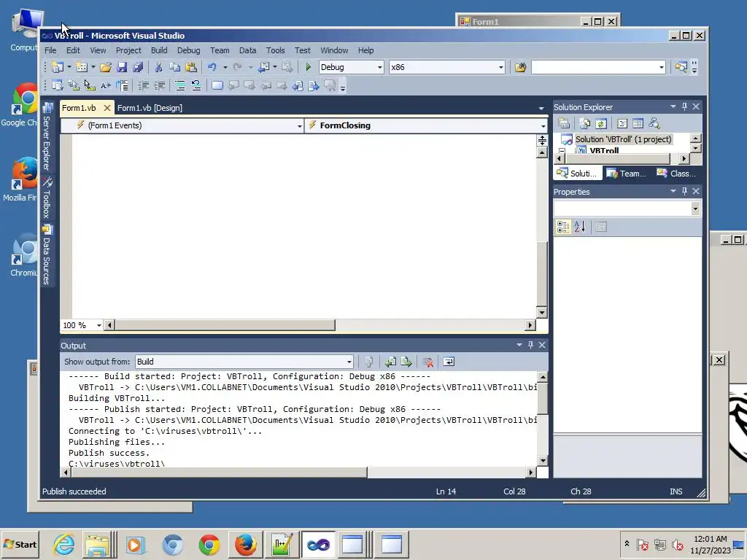Open the Solution Explorer window position menu
Image resolution: width=747 pixels, height=560 pixels.
click(x=673, y=106)
